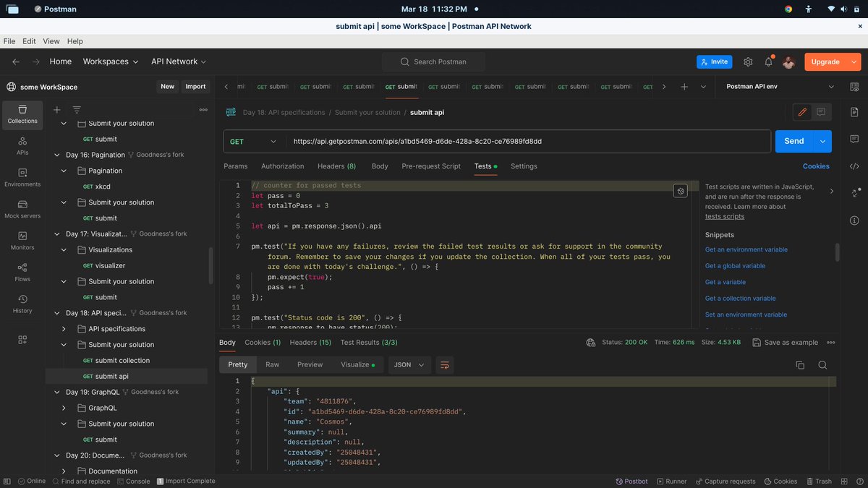Go forward with the right arrow
Viewport: 868px width, 488px height.
[x=35, y=61]
